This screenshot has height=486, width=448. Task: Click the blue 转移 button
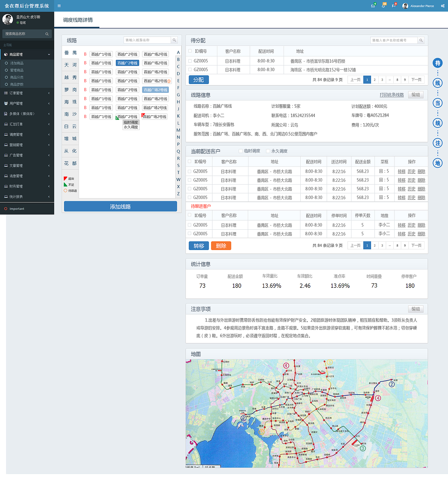199,246
